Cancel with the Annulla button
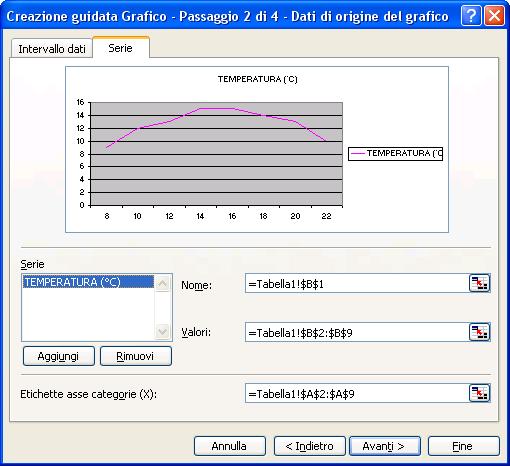 point(230,446)
